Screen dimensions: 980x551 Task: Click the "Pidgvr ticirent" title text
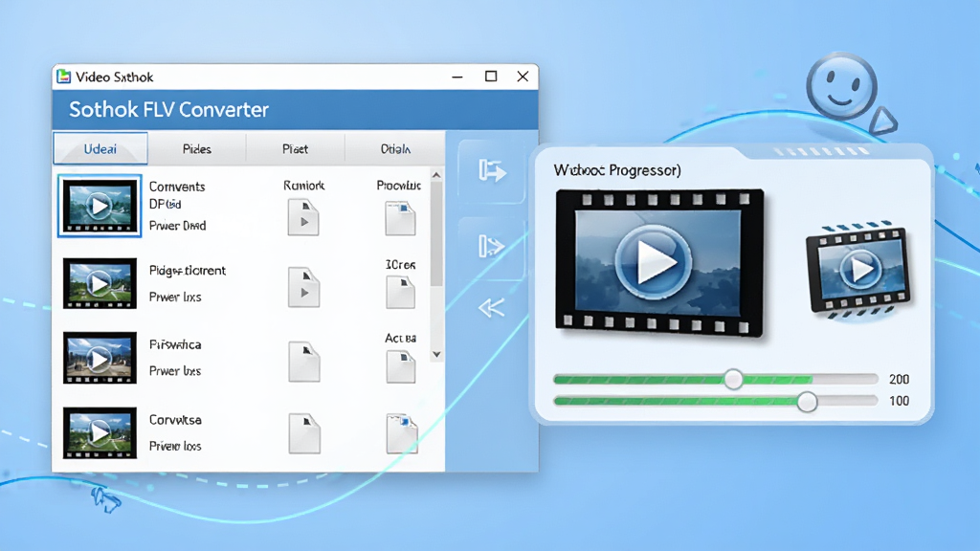tap(188, 271)
